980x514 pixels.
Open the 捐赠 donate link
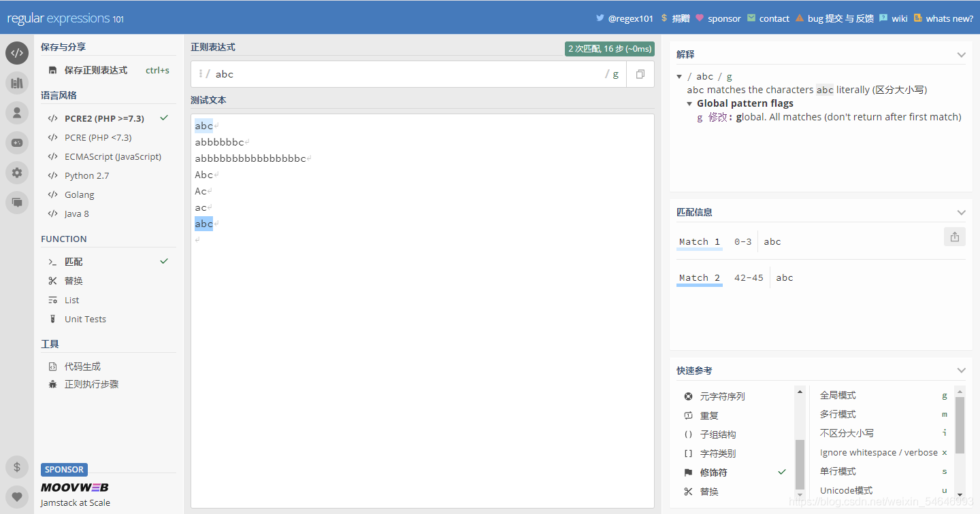(x=681, y=18)
